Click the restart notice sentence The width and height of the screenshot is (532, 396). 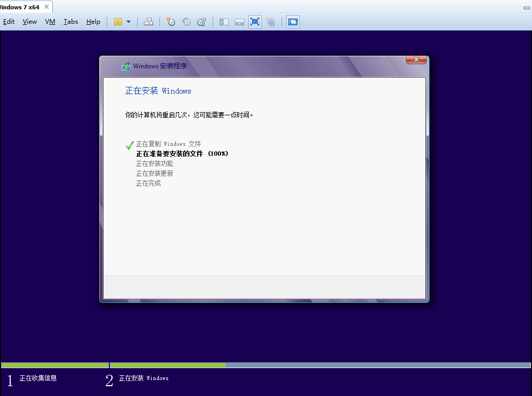(189, 115)
